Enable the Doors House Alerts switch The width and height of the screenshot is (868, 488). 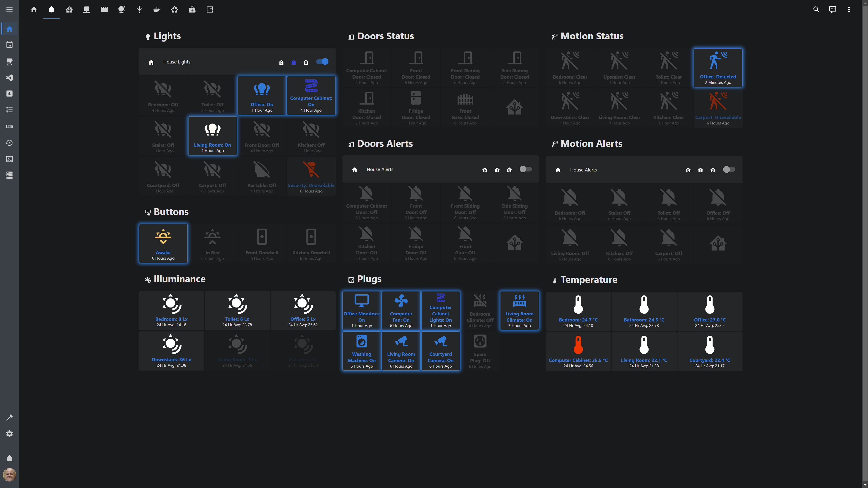point(525,169)
